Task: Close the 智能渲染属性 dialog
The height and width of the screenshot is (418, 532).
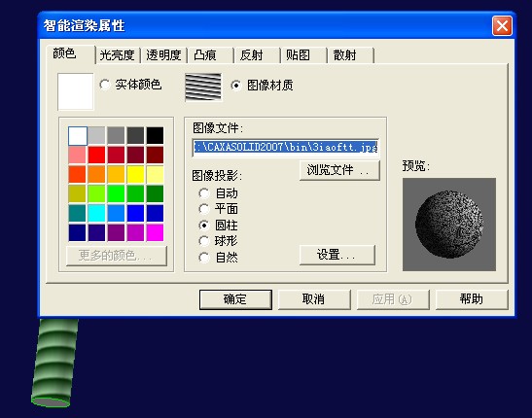Action: 502,26
